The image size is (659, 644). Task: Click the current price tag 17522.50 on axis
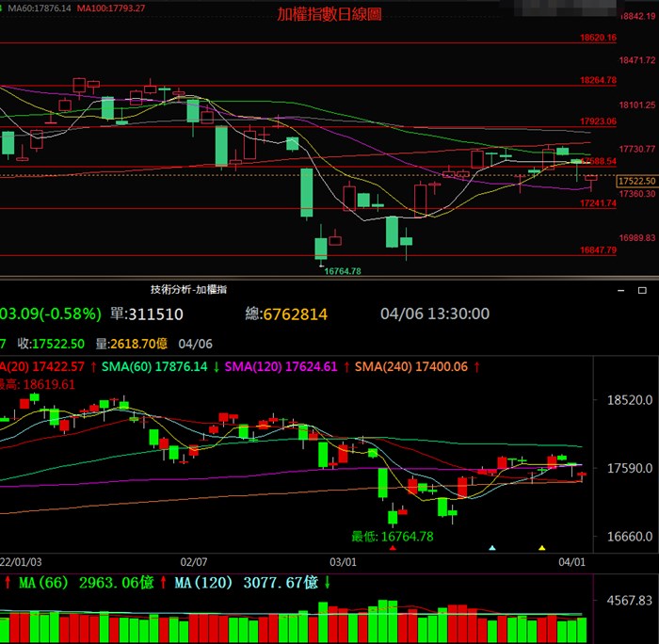click(x=636, y=180)
